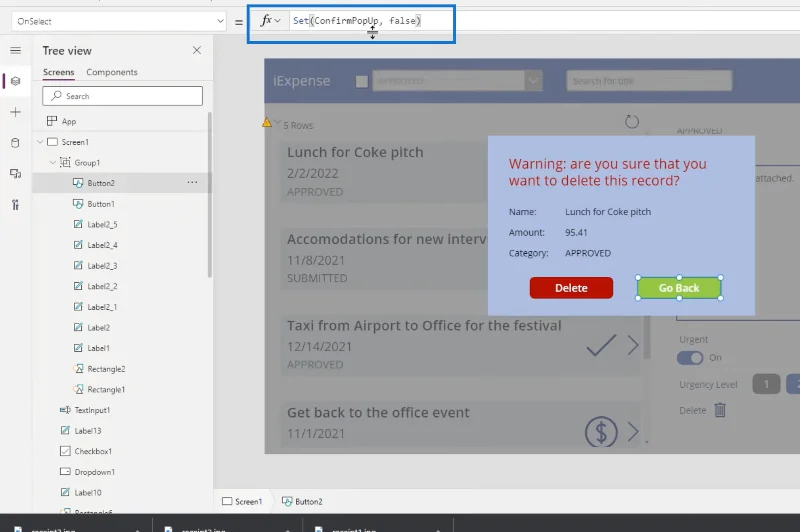Screen dimensions: 800x532
Task: Click the dollar sign icon on office event
Action: tap(601, 432)
